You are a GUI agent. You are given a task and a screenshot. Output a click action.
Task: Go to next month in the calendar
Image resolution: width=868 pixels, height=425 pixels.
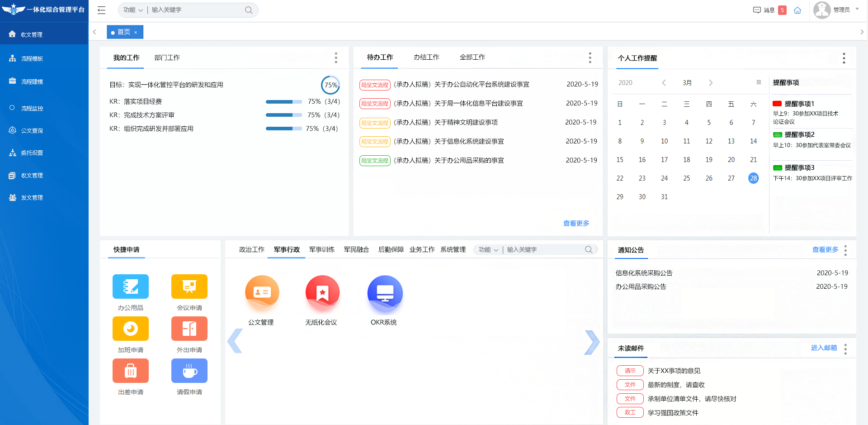711,82
